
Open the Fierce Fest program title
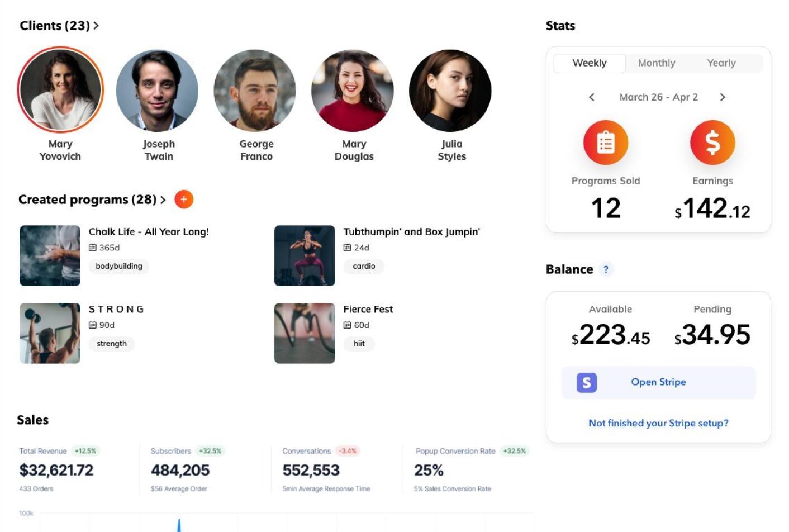pos(368,309)
